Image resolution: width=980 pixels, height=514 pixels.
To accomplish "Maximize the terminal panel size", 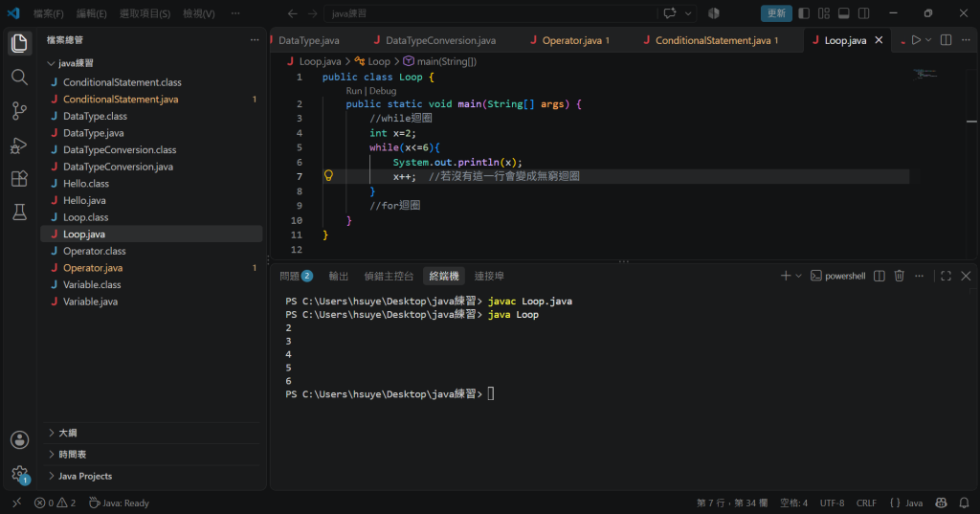I will coord(947,276).
